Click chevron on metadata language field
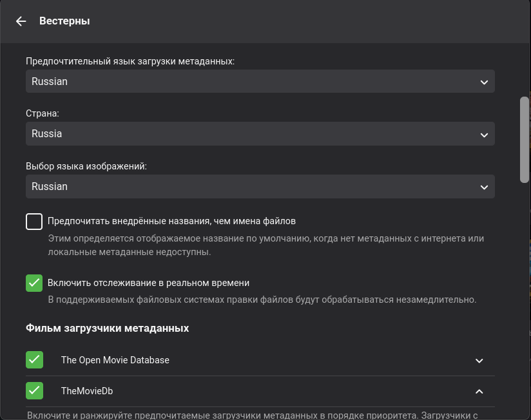The image size is (531, 420). (x=485, y=82)
